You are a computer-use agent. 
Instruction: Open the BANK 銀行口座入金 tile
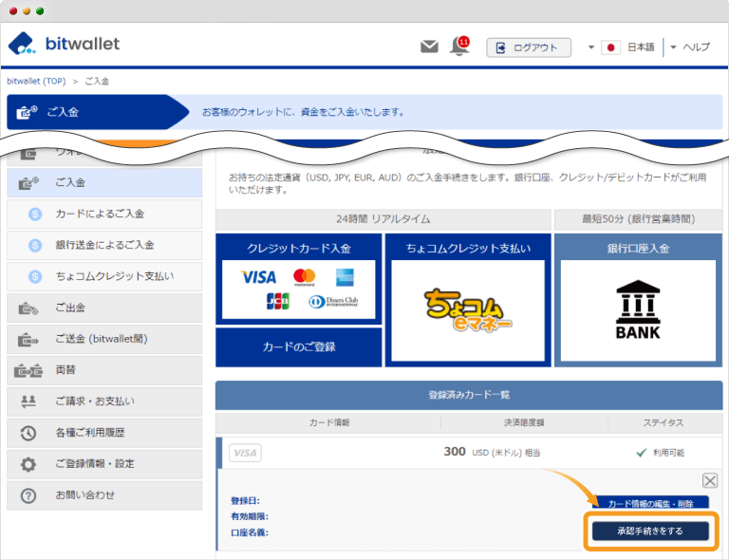pos(638,310)
